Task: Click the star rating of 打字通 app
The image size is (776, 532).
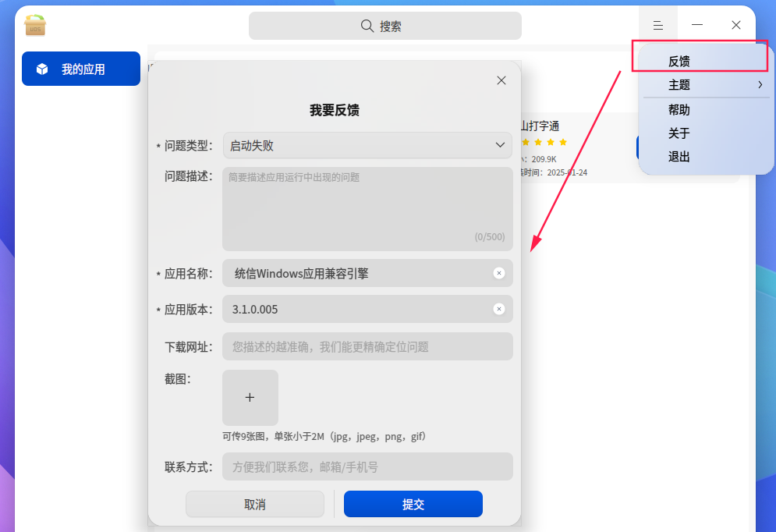Action: coord(544,143)
